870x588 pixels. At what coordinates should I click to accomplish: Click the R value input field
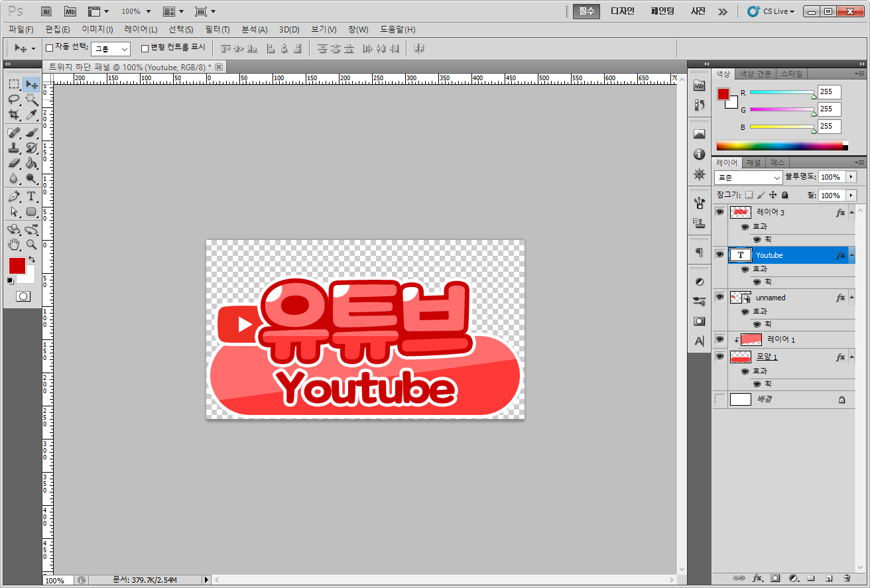829,92
